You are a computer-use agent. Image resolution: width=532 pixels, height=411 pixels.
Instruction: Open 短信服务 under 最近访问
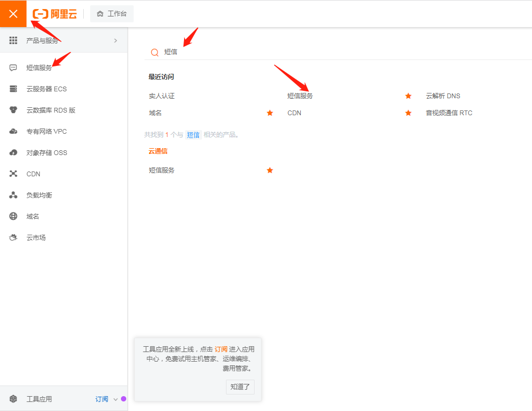click(300, 96)
